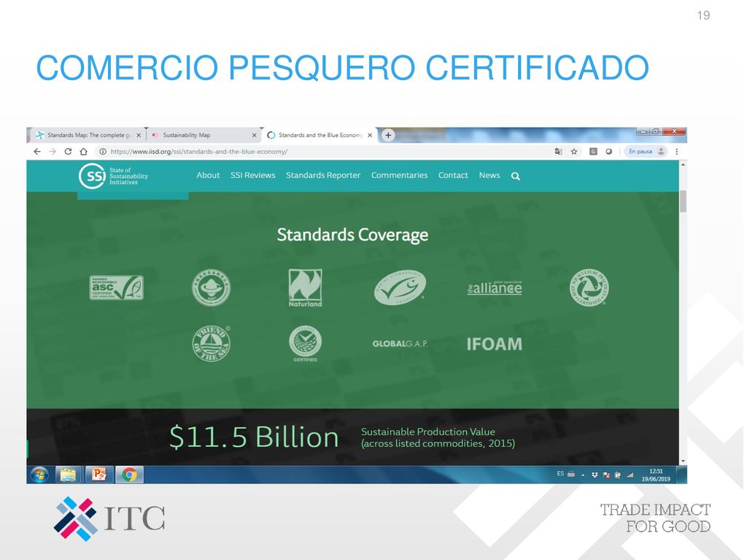Click the 'Sustainable Production Value' text
The image size is (747, 560).
pos(427,432)
